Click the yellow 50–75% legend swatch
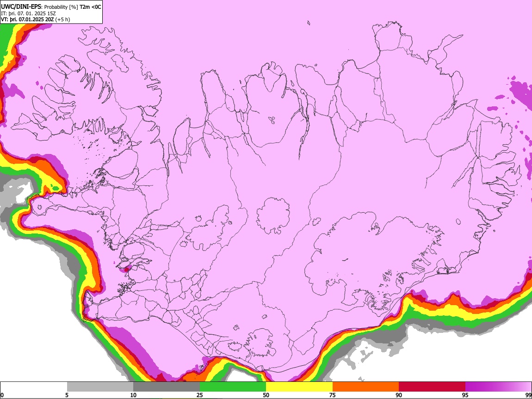 (x=299, y=387)
